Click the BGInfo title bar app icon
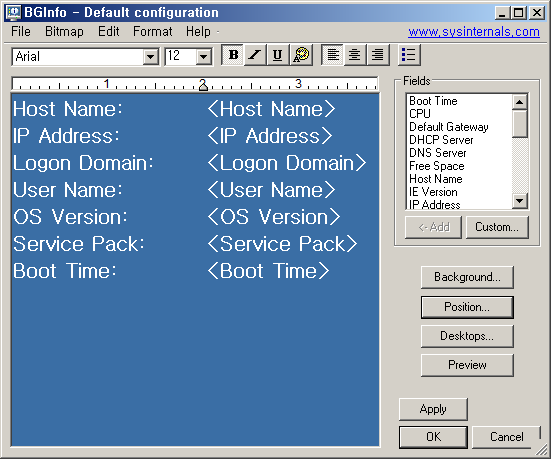 click(14, 12)
